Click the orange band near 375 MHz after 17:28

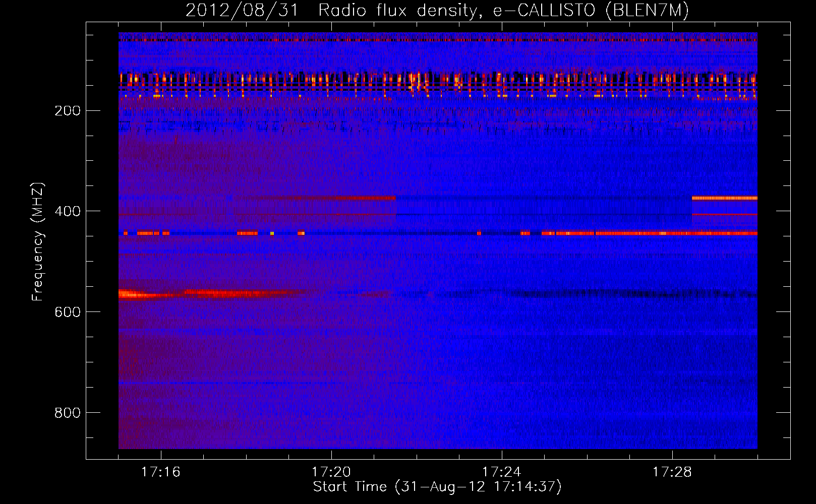[724, 198]
